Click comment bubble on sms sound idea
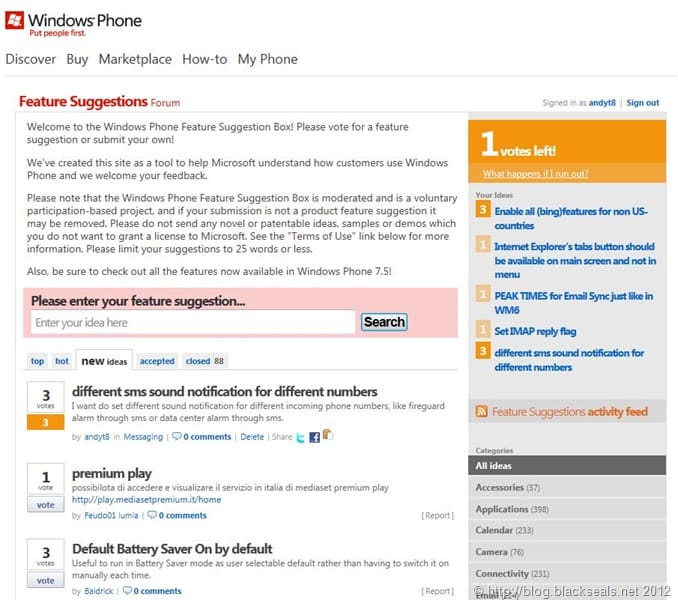This screenshot has width=678, height=600. pos(176,436)
